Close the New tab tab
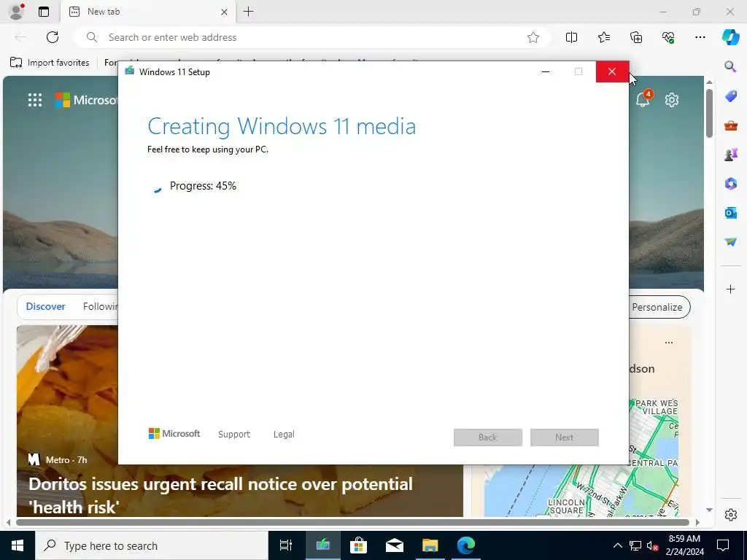Viewport: 747px width, 560px height. 224,12
